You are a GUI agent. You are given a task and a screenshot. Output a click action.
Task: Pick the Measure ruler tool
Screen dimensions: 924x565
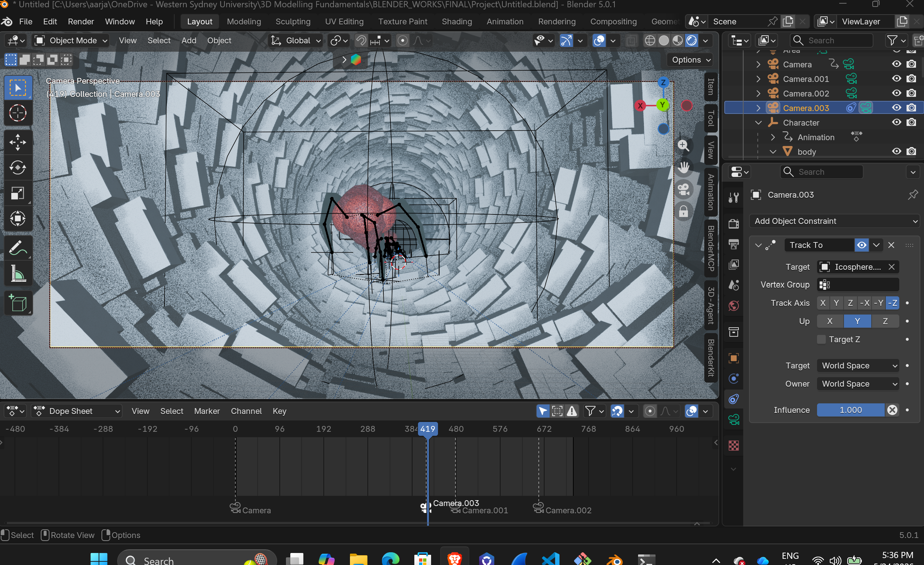[x=17, y=273]
